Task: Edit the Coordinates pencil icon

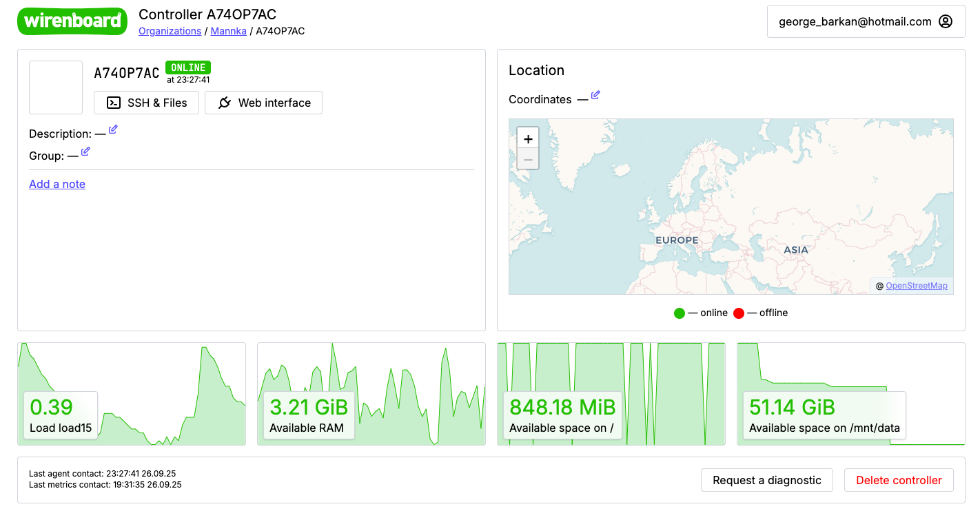Action: tap(595, 95)
